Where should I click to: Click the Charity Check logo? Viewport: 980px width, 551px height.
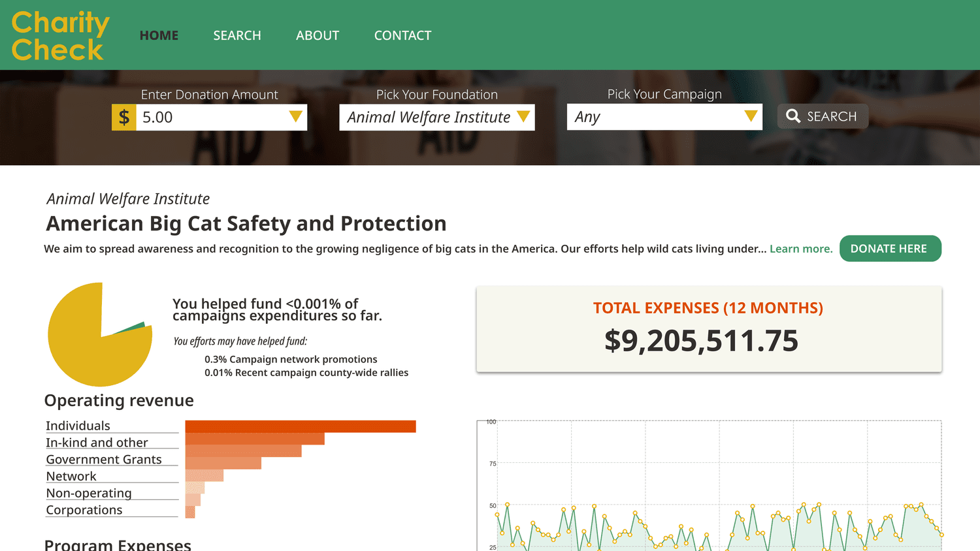[60, 36]
